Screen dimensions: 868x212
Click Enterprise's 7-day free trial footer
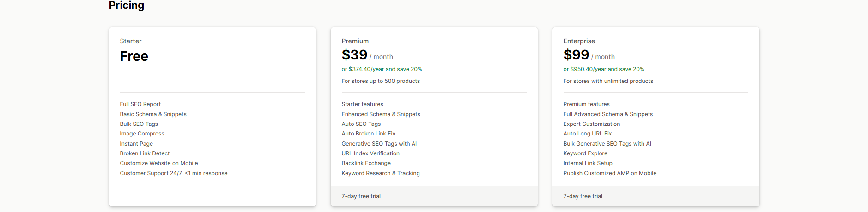(583, 196)
